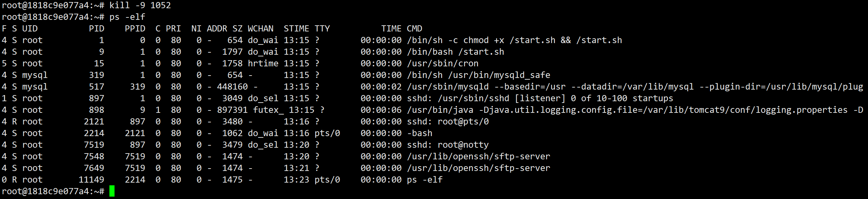The image size is (868, 199).
Task: Click the 448160 size value of mysqld
Action: point(232,87)
